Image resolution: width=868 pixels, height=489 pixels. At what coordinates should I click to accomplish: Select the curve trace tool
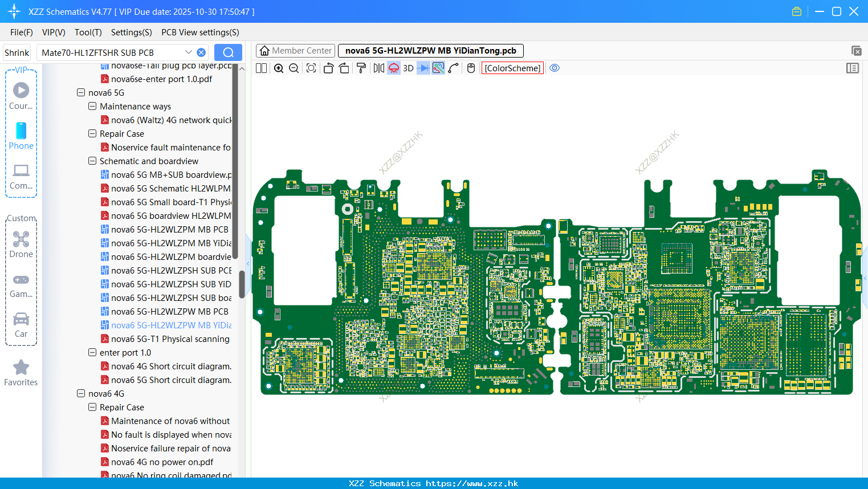(454, 68)
